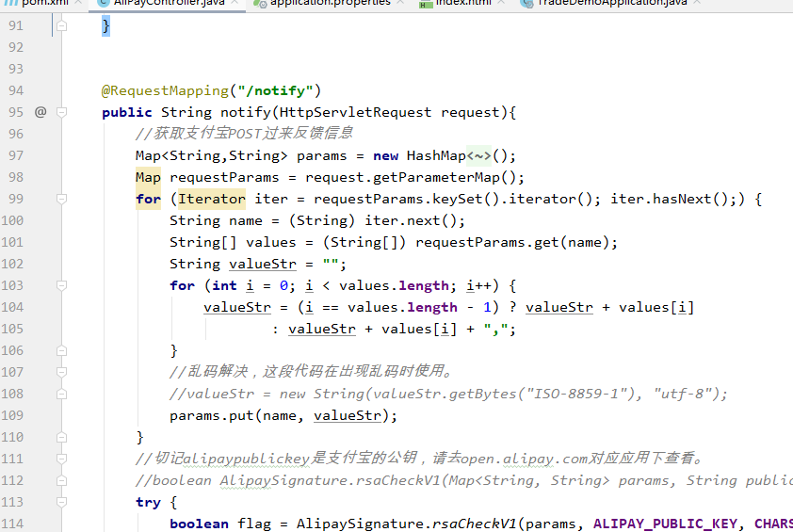The image size is (793, 532).
Task: Click the "/notify" string literal
Action: click(276, 91)
